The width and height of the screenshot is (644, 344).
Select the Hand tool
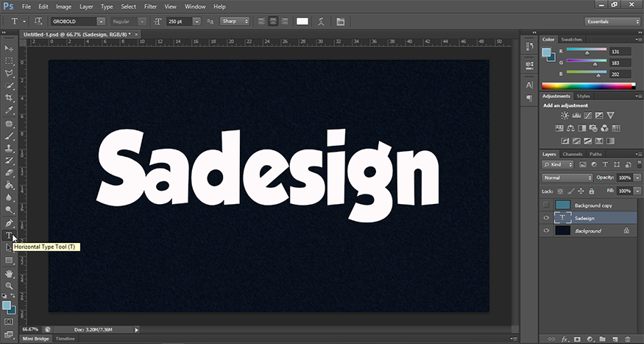(9, 273)
